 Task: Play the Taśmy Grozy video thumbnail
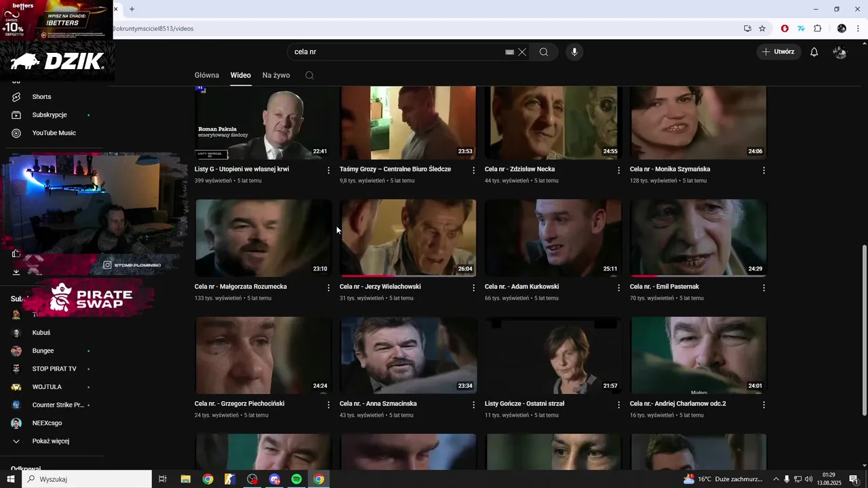pyautogui.click(x=408, y=123)
